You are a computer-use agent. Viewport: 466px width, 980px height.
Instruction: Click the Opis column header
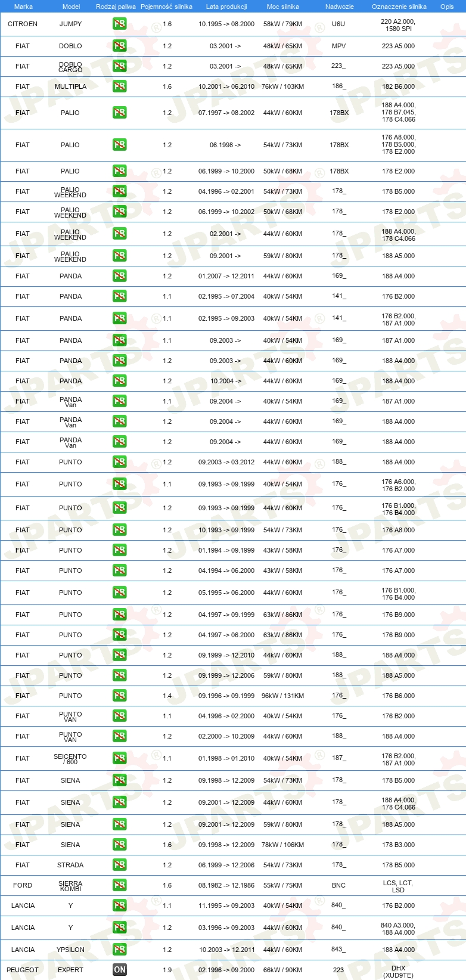tap(447, 7)
